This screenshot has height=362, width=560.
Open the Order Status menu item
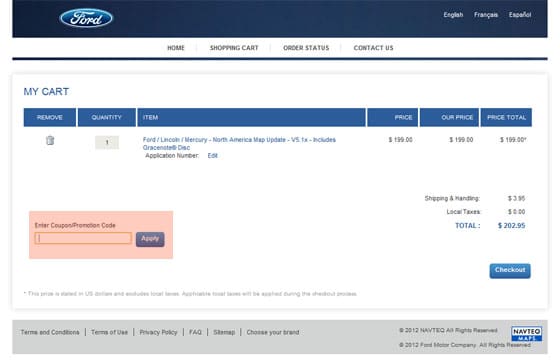click(306, 48)
